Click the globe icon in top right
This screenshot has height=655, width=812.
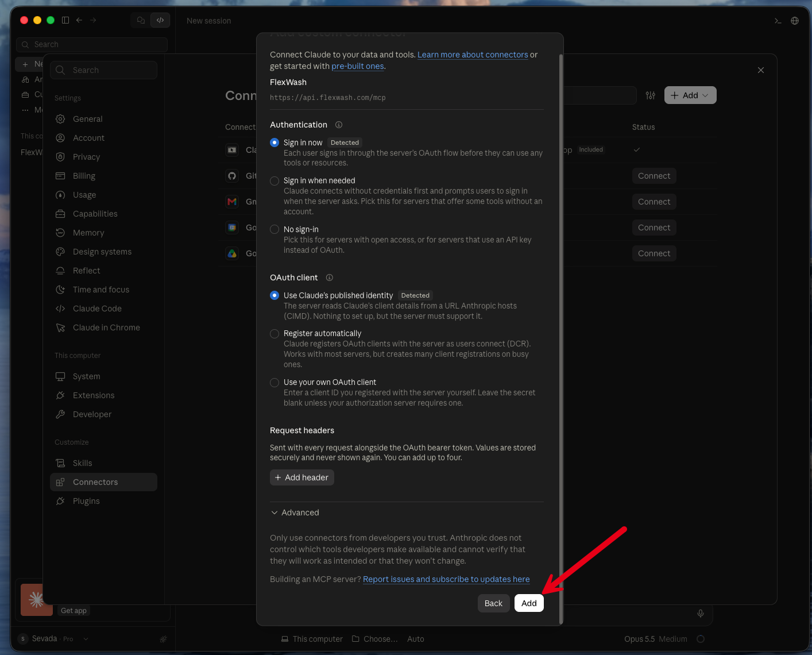(x=795, y=21)
